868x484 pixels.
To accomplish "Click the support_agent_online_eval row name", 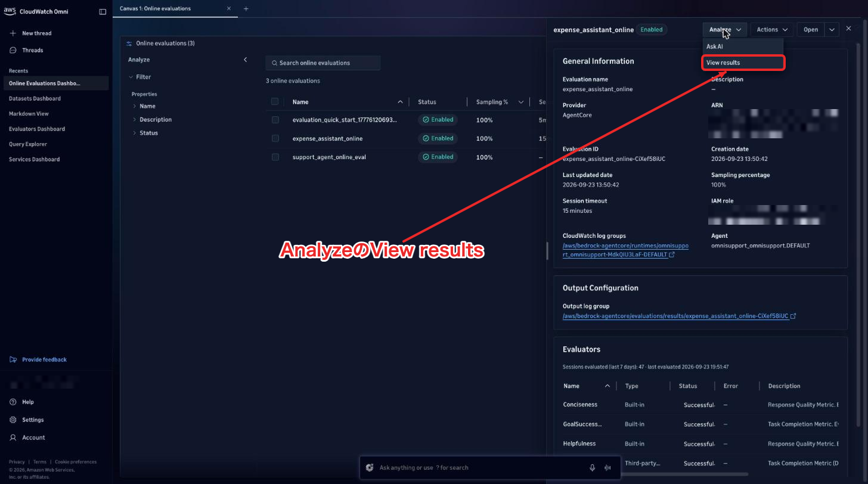I will 329,157.
